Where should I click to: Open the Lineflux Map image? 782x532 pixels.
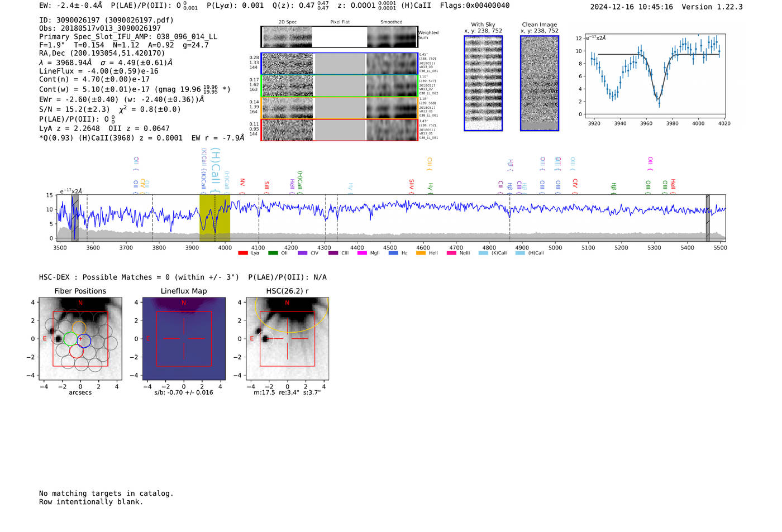[184, 338]
